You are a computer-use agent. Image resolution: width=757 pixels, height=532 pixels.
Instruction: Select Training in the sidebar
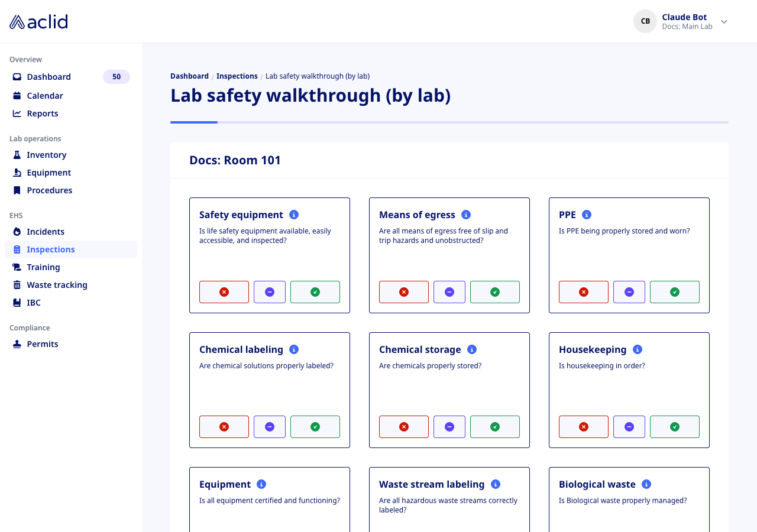pyautogui.click(x=71, y=267)
